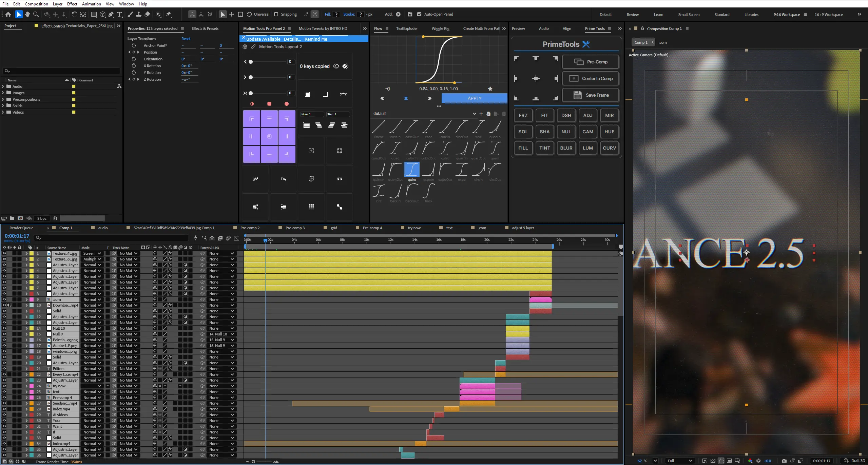Create new folder in Project panel
The image size is (868, 465).
12,218
